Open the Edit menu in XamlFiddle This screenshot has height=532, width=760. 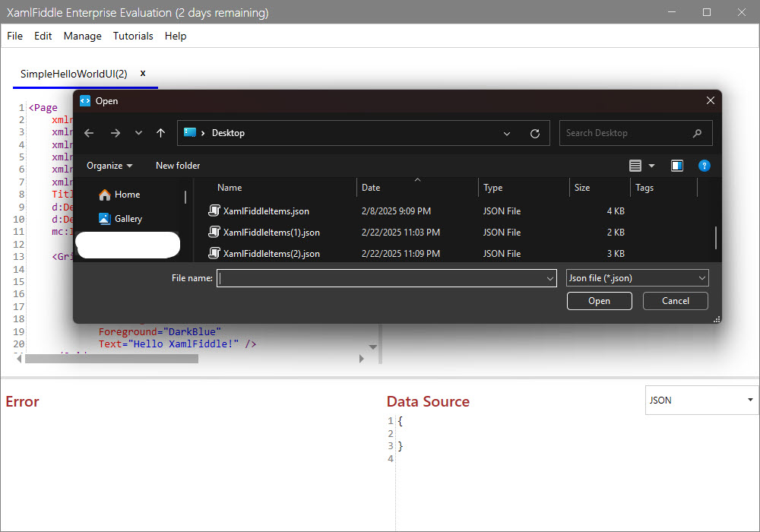click(x=43, y=36)
